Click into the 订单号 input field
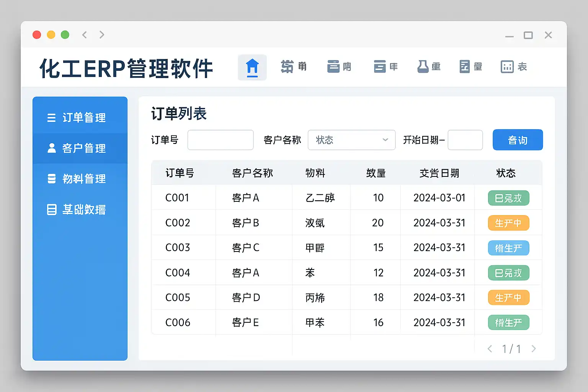588x392 pixels. (220, 140)
